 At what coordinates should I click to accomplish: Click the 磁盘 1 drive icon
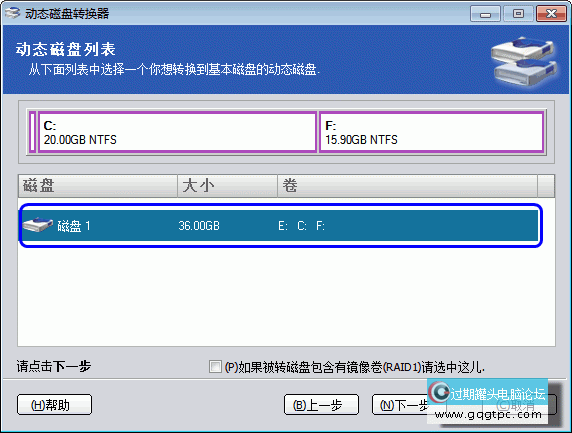[37, 225]
